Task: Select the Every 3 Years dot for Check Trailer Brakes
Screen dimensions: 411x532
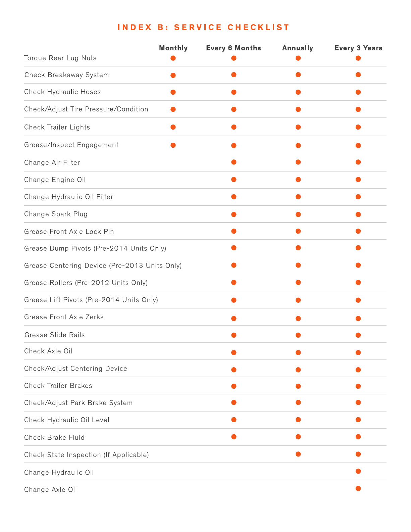Action: coord(358,386)
